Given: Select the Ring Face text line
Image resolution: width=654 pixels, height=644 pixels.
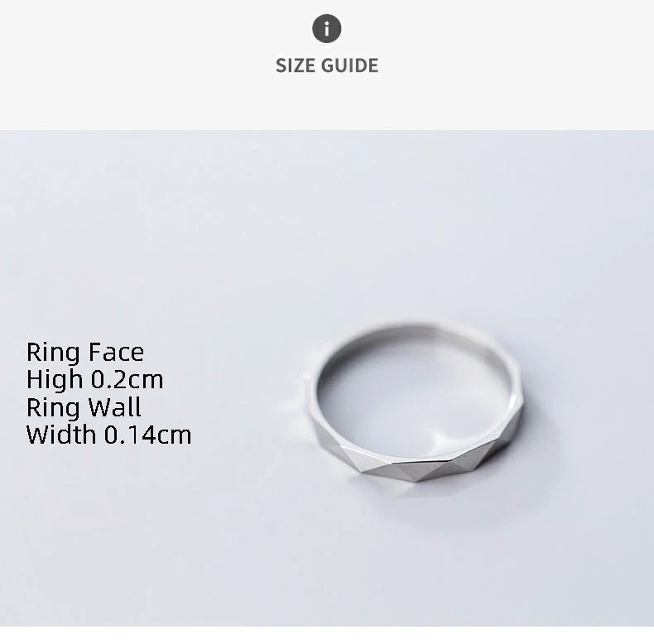Looking at the screenshot, I should tap(85, 352).
